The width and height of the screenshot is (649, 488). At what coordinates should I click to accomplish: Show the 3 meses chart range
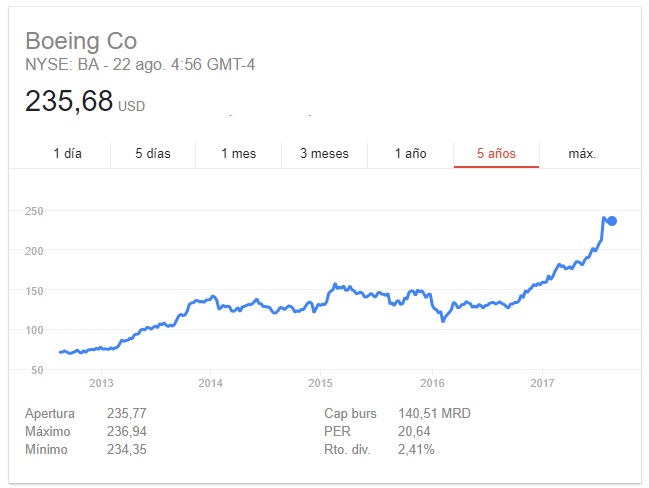pyautogui.click(x=324, y=153)
